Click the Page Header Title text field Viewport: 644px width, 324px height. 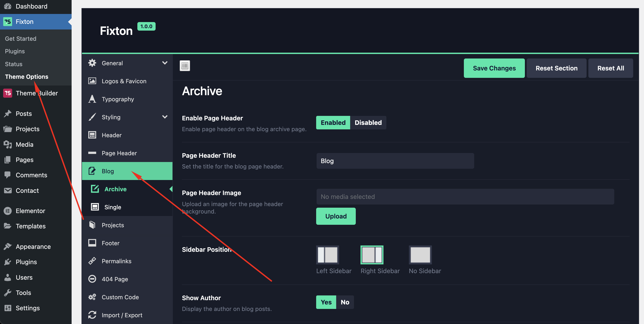[x=395, y=161]
